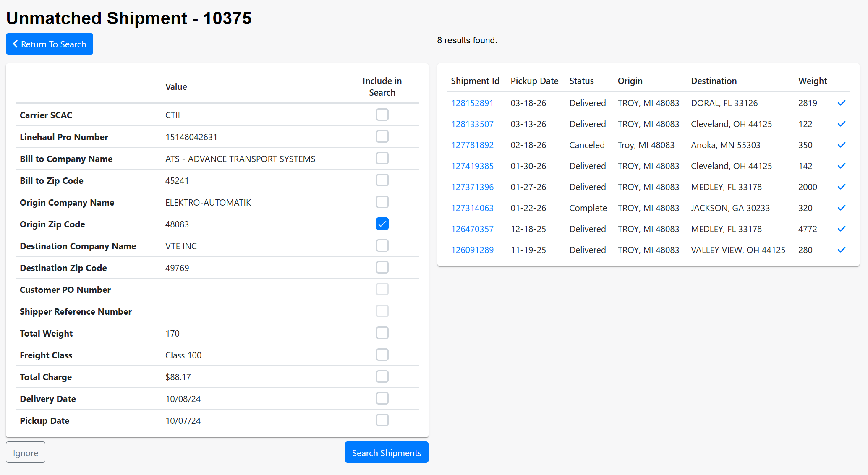
Task: Tick the Destination Zip Code checkbox
Action: tap(382, 267)
